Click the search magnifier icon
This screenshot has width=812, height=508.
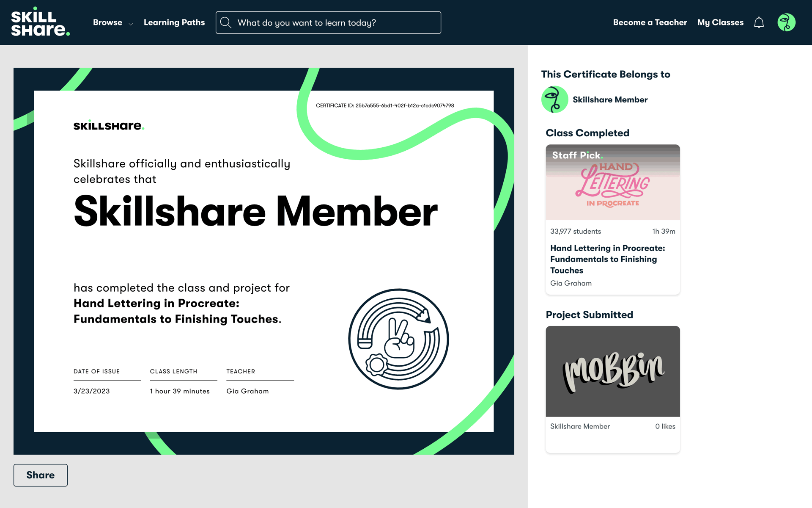226,22
